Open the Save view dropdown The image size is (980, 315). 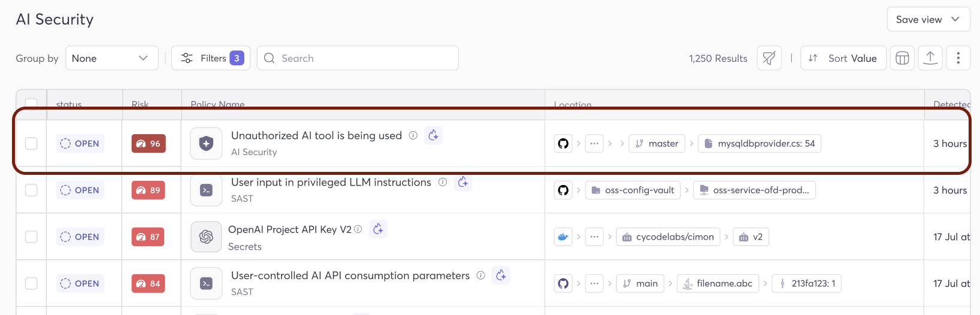pyautogui.click(x=928, y=20)
